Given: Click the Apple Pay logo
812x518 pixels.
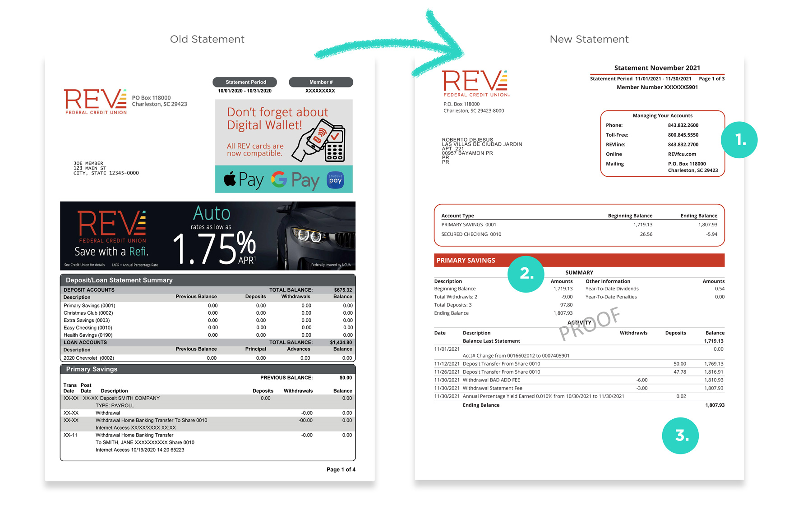Looking at the screenshot, I should coord(244,179).
